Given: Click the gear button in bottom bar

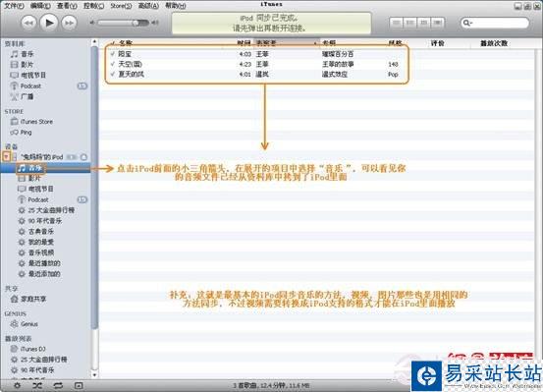Looking at the screenshot, I should [17, 385].
